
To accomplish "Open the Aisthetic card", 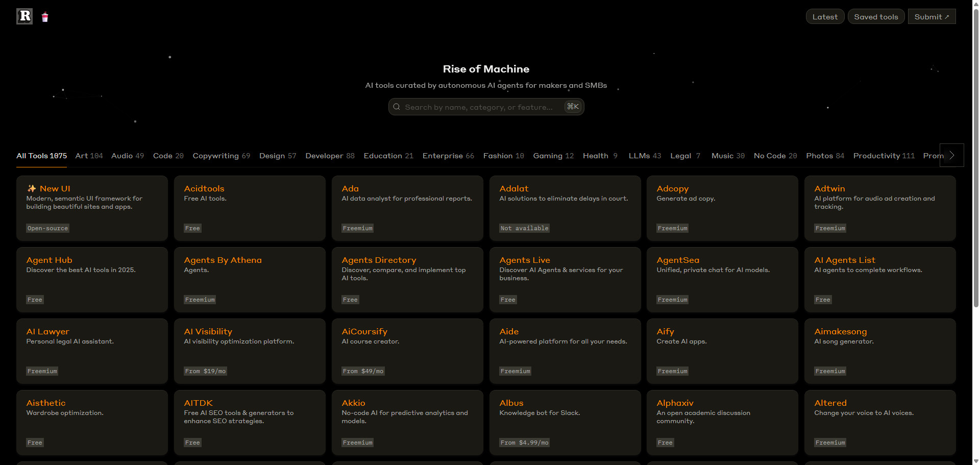I will tap(92, 423).
